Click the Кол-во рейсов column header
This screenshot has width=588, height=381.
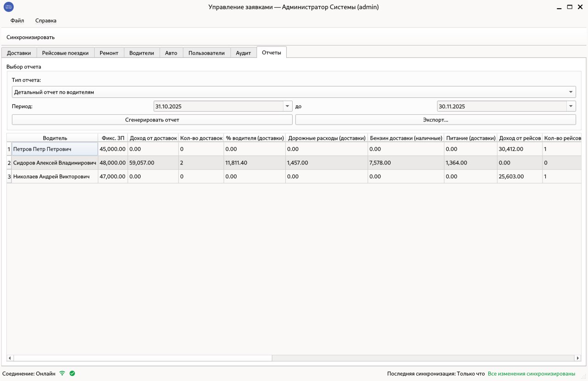562,138
